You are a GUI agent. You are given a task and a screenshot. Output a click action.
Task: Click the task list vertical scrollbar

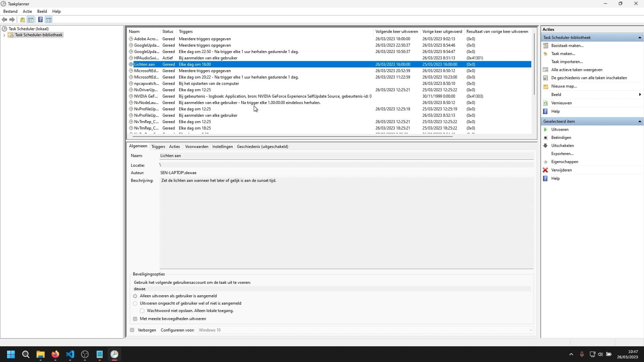click(x=534, y=64)
